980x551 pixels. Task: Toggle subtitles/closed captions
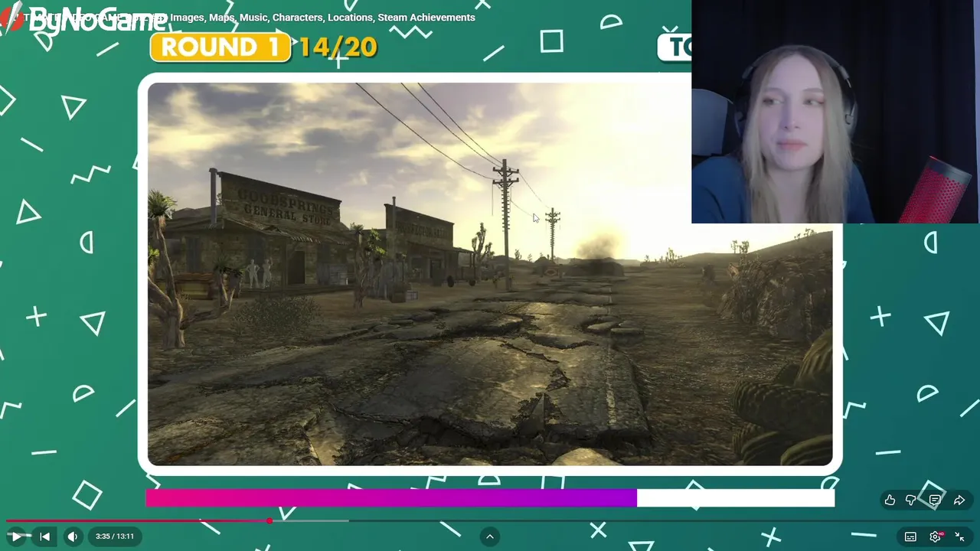pos(910,536)
